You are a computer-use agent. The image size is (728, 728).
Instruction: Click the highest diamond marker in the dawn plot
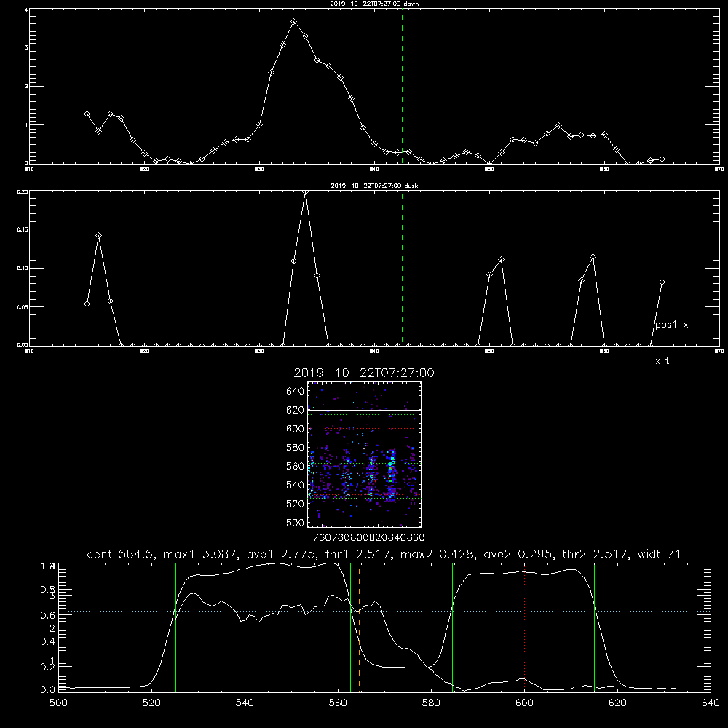(294, 22)
